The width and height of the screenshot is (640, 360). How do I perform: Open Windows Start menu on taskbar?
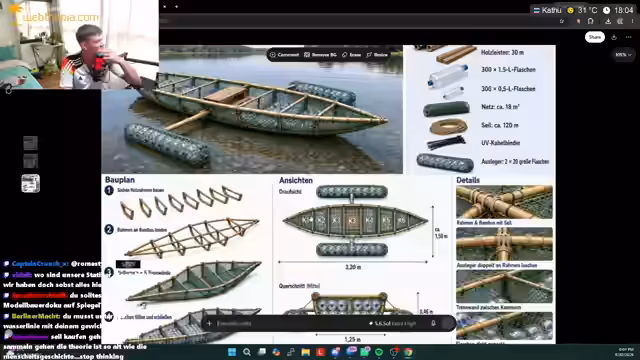pyautogui.click(x=232, y=352)
